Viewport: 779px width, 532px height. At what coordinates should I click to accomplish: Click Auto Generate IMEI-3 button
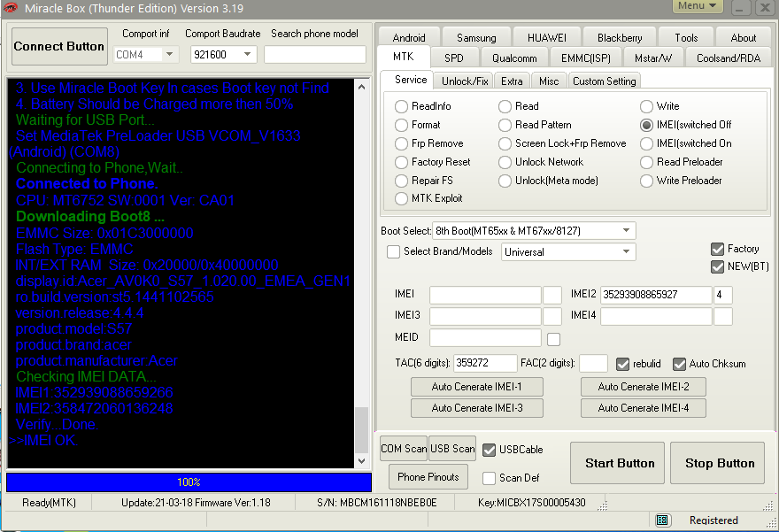tap(477, 408)
